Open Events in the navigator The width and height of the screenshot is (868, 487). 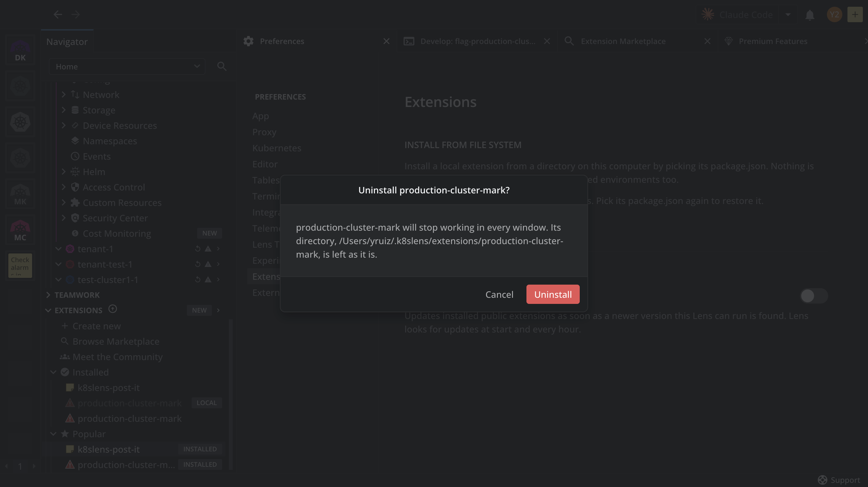click(96, 156)
